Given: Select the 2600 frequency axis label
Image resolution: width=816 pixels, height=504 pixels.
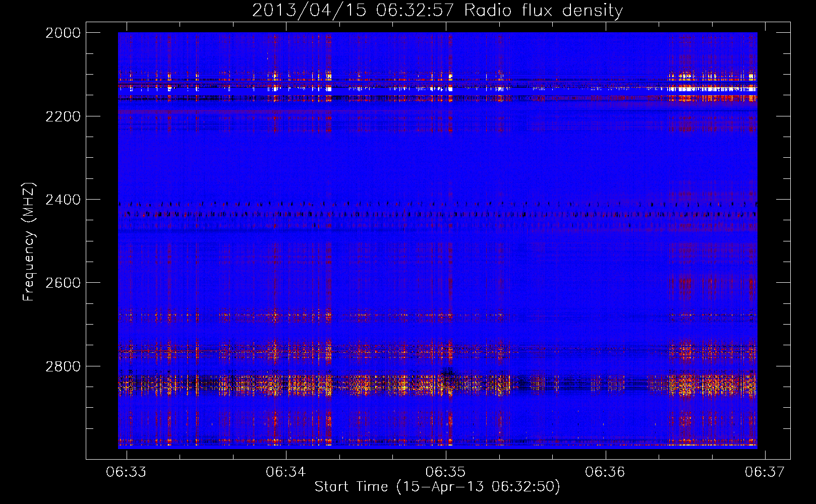Looking at the screenshot, I should coord(63,283).
